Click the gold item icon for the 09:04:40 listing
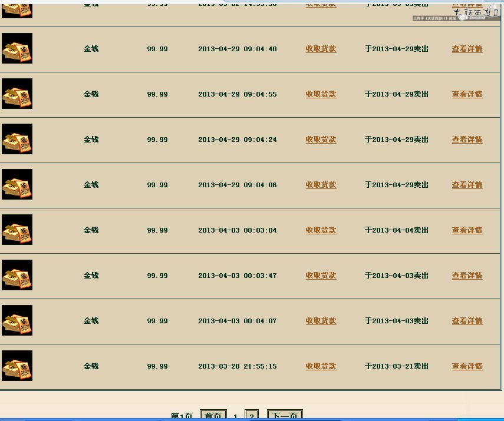The image size is (504, 421). point(17,48)
